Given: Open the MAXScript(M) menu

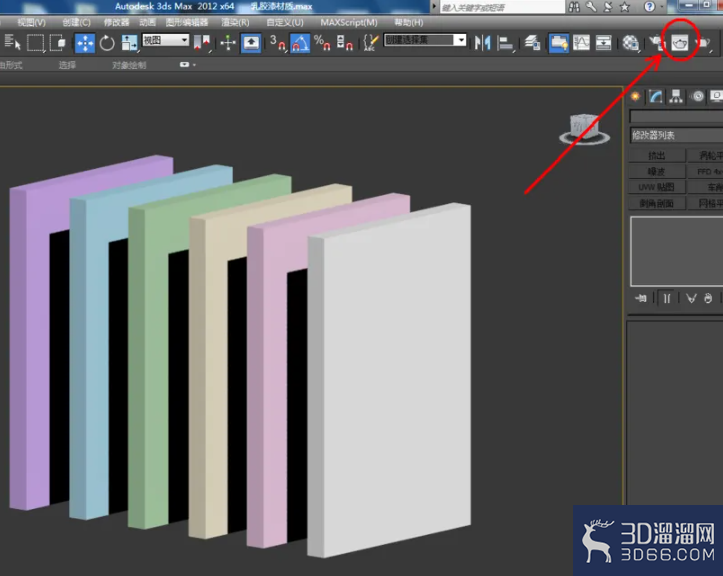Looking at the screenshot, I should (x=349, y=22).
